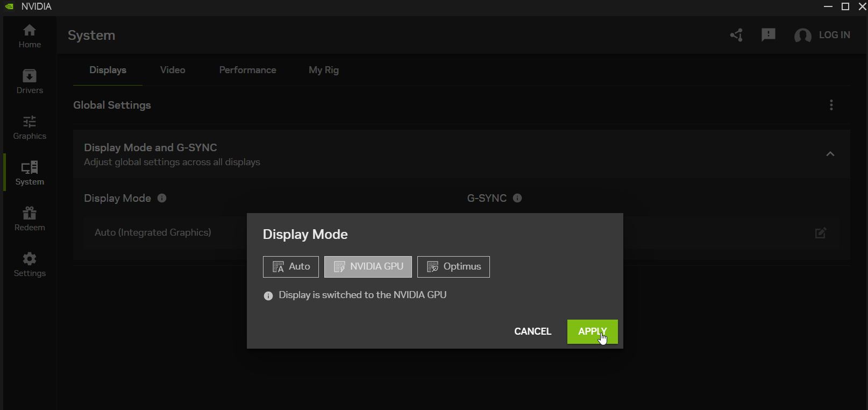Select the System section in sidebar
Screen dimensions: 868x410
[30, 173]
